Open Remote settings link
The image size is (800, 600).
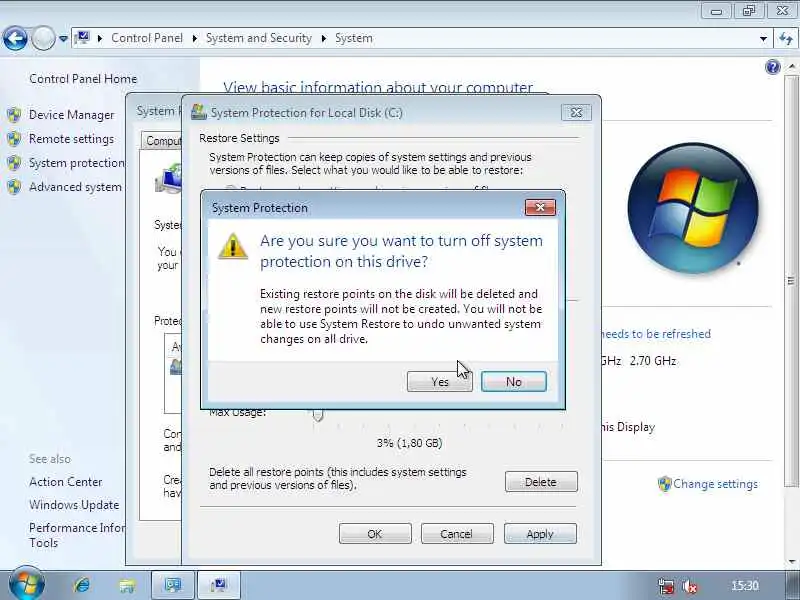click(71, 139)
